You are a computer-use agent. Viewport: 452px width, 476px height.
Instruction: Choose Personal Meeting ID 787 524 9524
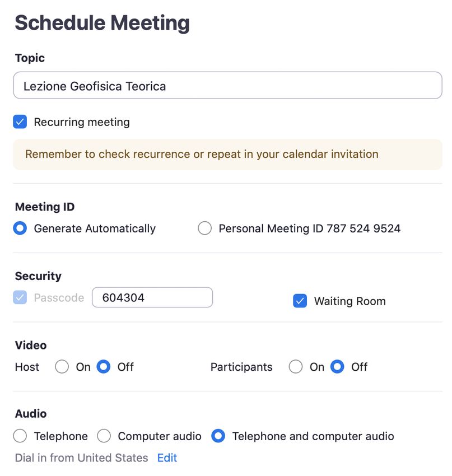[x=205, y=228]
